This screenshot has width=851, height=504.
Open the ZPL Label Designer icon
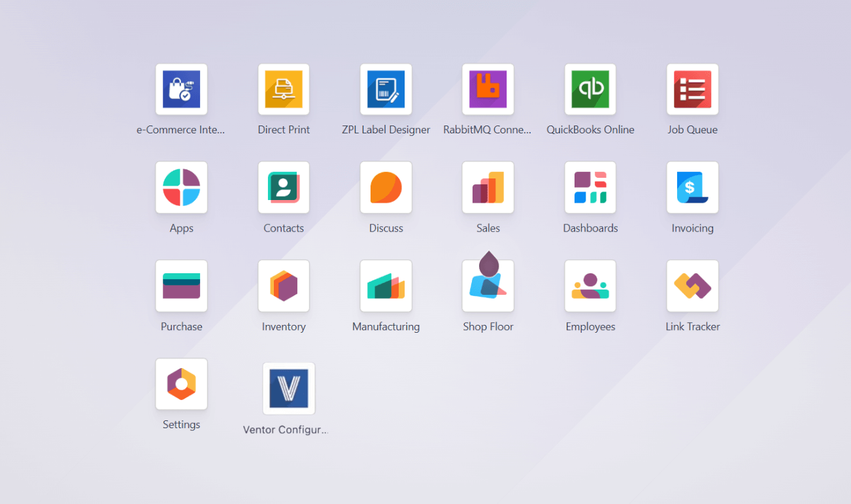tap(386, 89)
